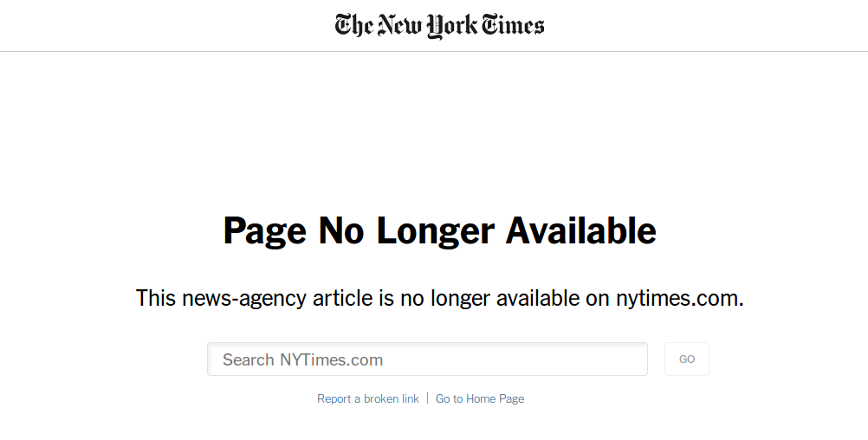Click the word "No" in the heading
Image resolution: width=868 pixels, height=440 pixels.
[x=340, y=231]
